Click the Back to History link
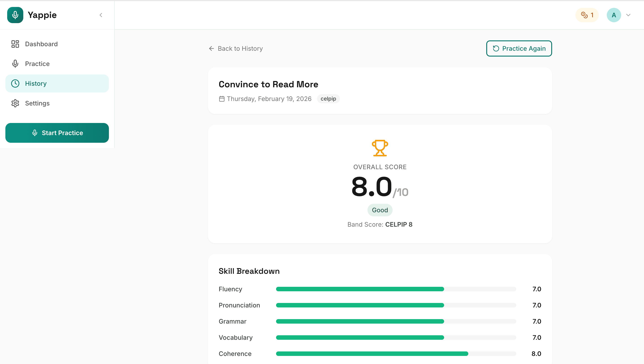 click(x=240, y=48)
